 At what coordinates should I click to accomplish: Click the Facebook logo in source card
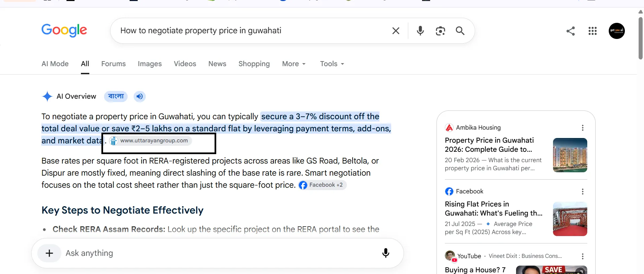coord(449,191)
